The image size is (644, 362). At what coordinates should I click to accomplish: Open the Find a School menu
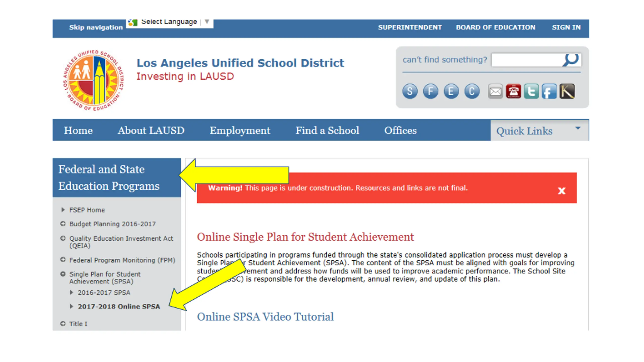click(327, 130)
